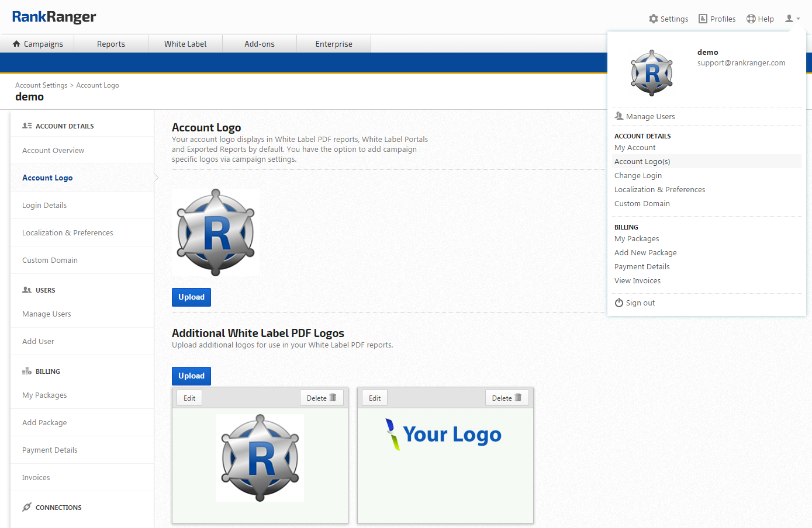Delete the Your Logo image
The image size is (812, 528).
506,398
